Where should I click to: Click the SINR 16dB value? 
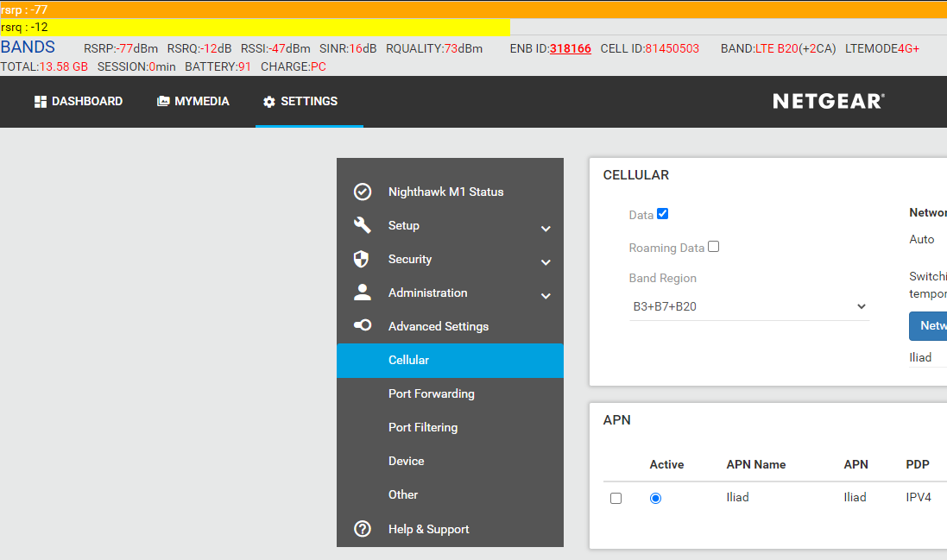[363, 49]
